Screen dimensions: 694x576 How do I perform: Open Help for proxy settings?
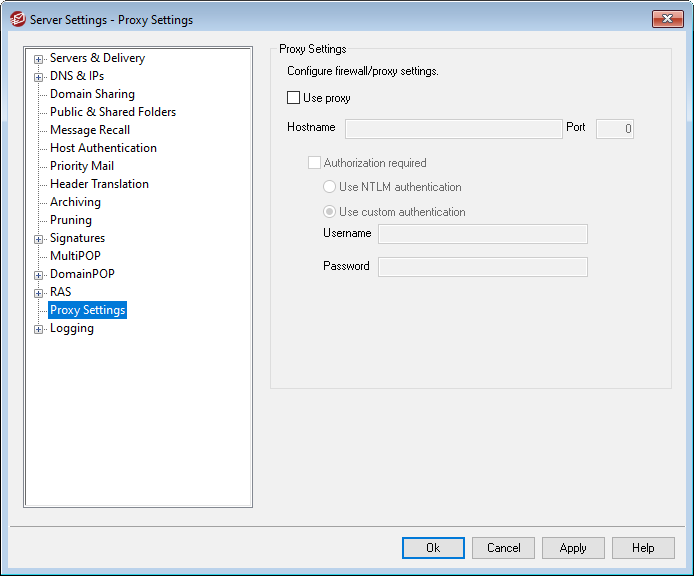pos(643,548)
